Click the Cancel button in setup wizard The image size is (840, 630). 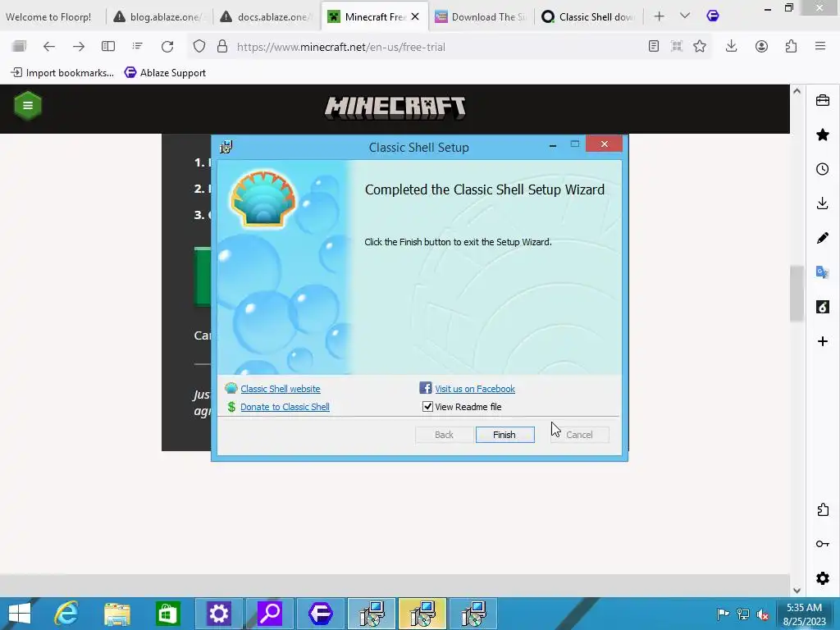pos(579,435)
